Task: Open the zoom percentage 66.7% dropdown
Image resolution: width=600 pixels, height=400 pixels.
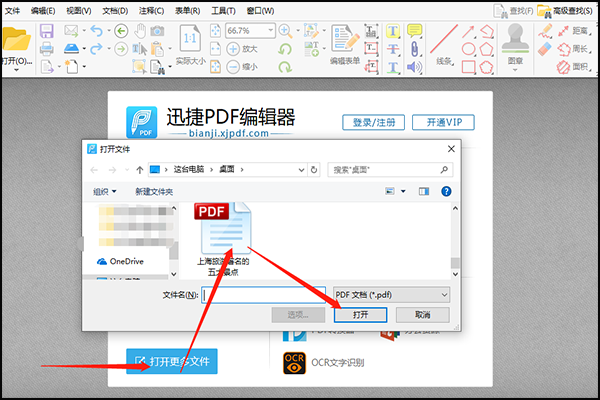Action: coord(271,30)
